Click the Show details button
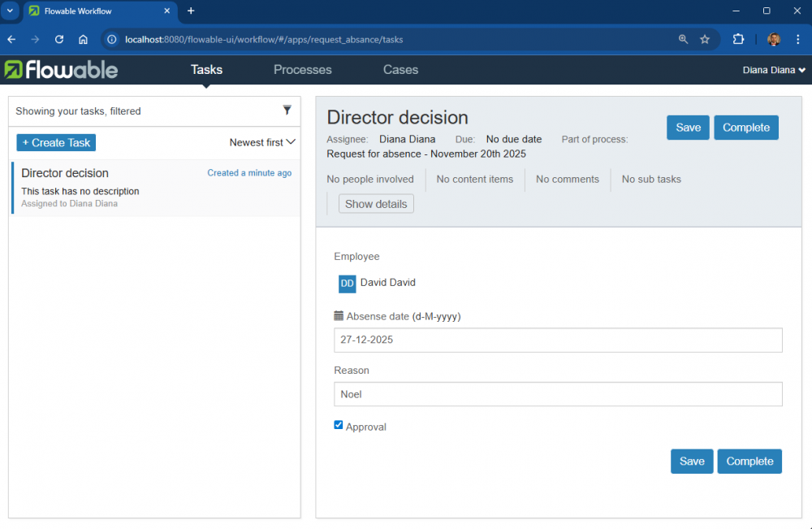 tap(376, 204)
